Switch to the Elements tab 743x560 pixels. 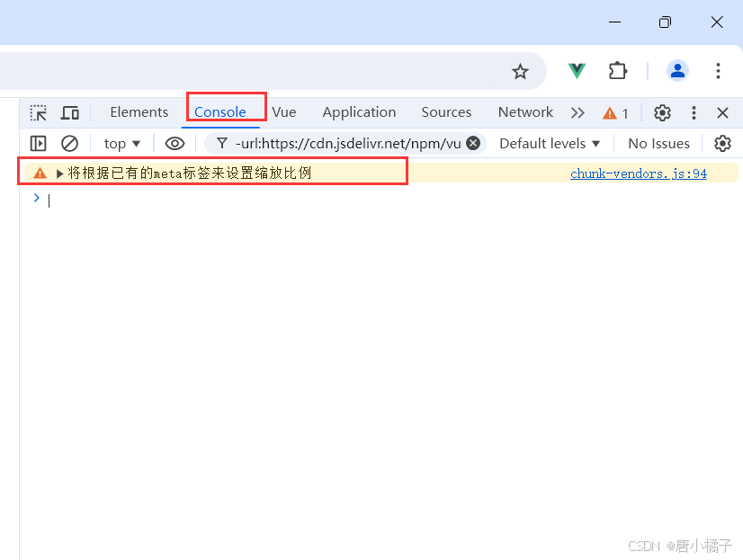coord(139,112)
